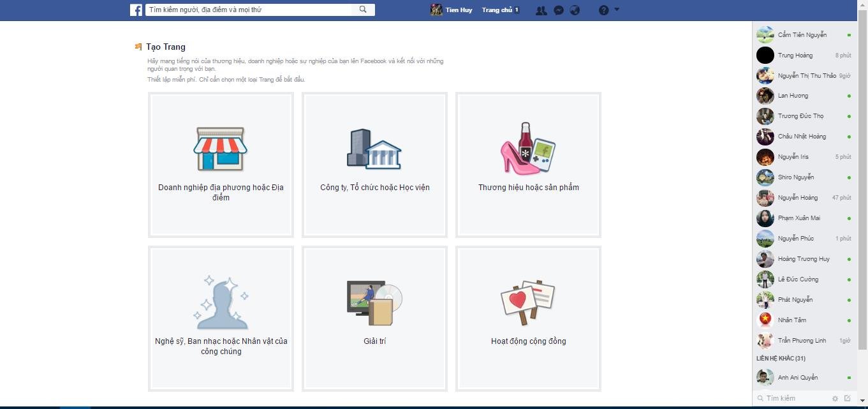Open chat with Cẩm Tiên Nguyễn
The image size is (868, 409).
(802, 34)
